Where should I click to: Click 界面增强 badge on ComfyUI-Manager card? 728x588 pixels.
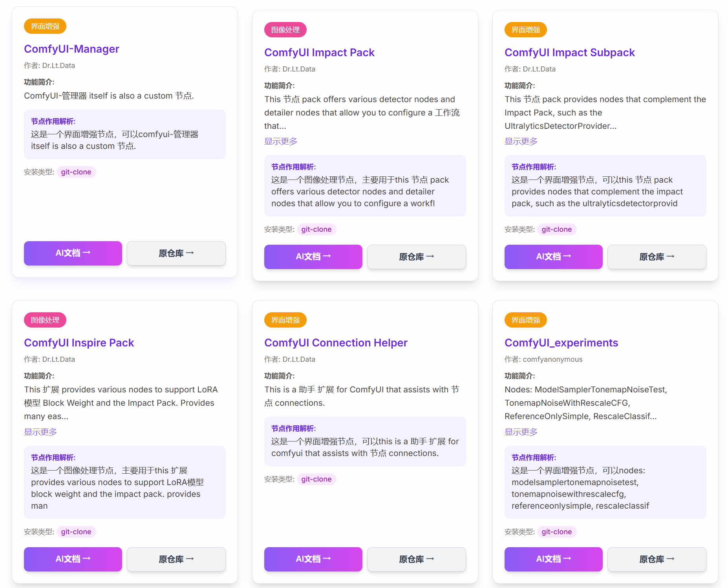coord(45,26)
